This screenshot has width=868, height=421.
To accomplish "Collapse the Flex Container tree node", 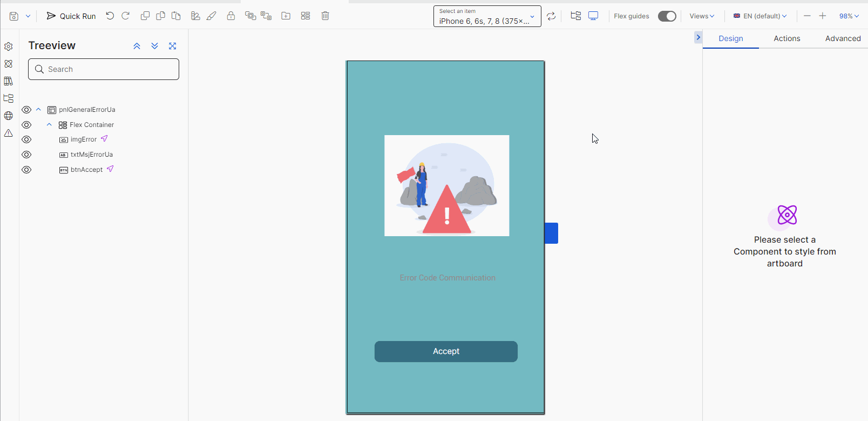I will (49, 125).
